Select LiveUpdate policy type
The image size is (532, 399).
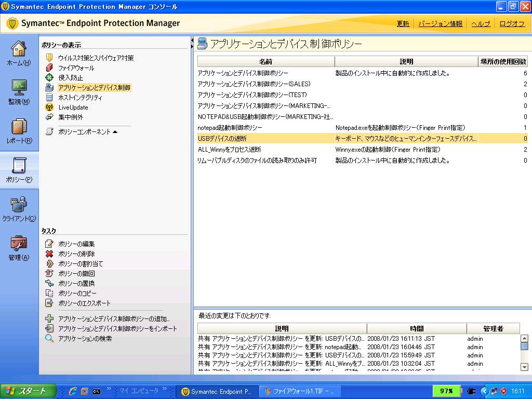(73, 107)
